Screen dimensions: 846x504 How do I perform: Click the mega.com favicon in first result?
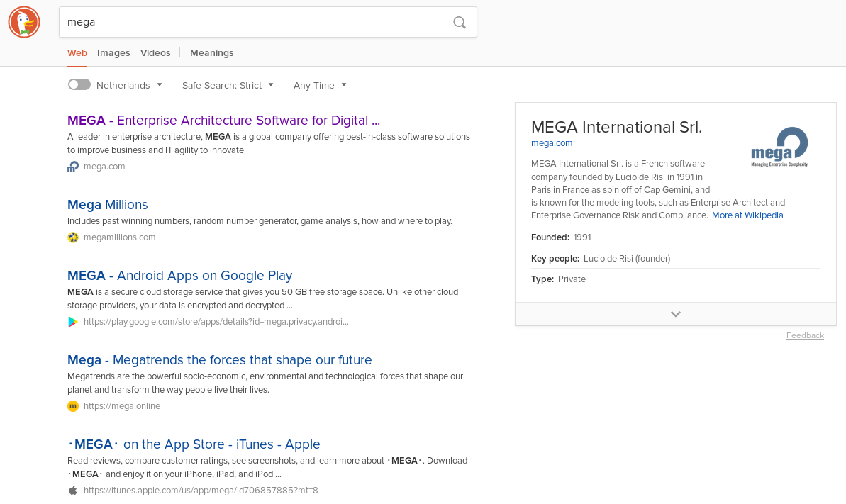tap(73, 167)
